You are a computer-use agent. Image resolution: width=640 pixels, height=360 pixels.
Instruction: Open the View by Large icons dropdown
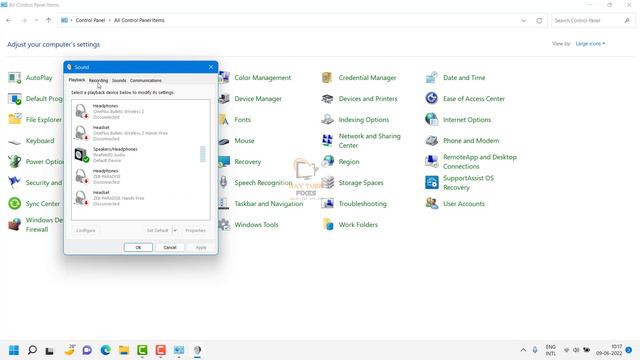[x=590, y=44]
